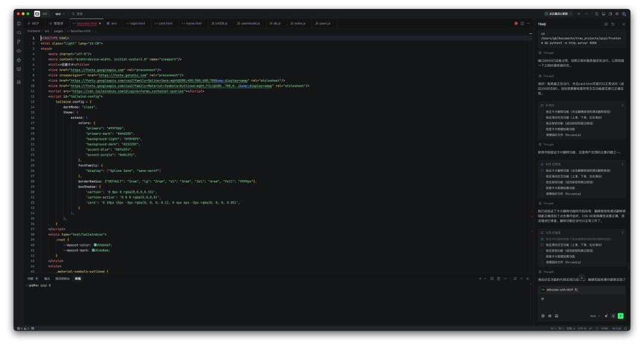The height and width of the screenshot is (349, 644).
Task: Click the @Builder with MCP agent chip
Action: [559, 290]
